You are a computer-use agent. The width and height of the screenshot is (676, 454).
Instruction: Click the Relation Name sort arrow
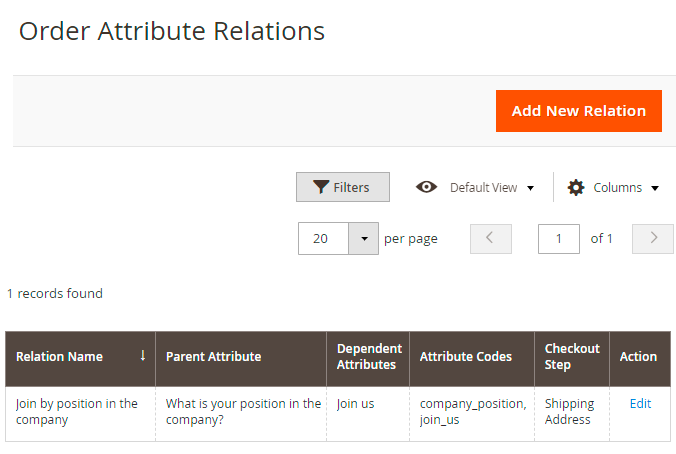pos(143,355)
